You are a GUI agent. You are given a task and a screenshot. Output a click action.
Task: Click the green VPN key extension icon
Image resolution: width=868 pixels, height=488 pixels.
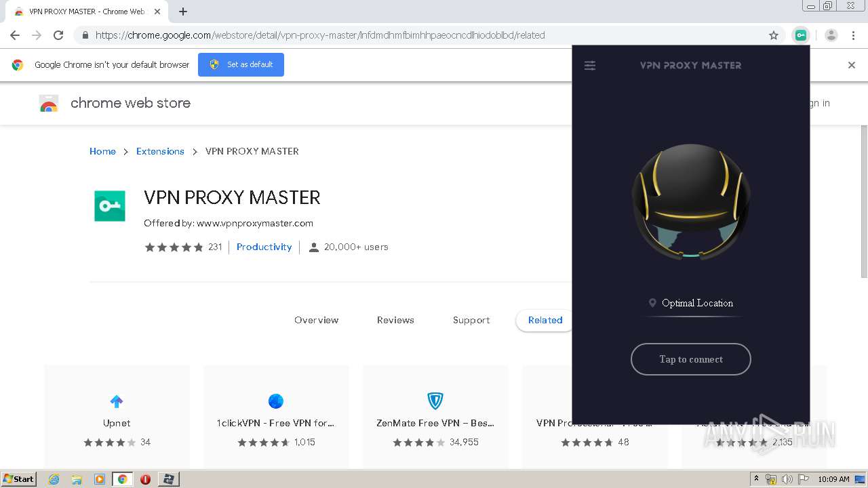tap(110, 206)
